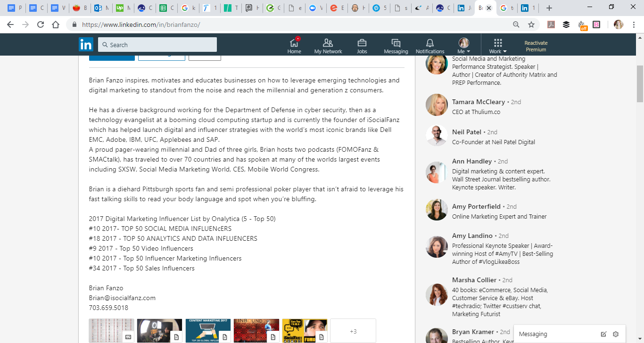The width and height of the screenshot is (644, 343).
Task: Open Amy Porterfield's profile
Action: coord(477,206)
